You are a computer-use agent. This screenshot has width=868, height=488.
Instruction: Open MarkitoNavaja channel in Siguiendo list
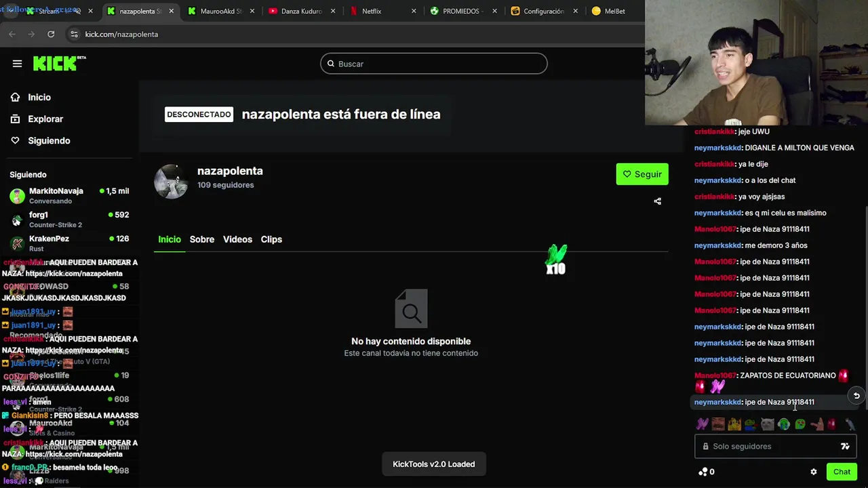[x=69, y=196]
